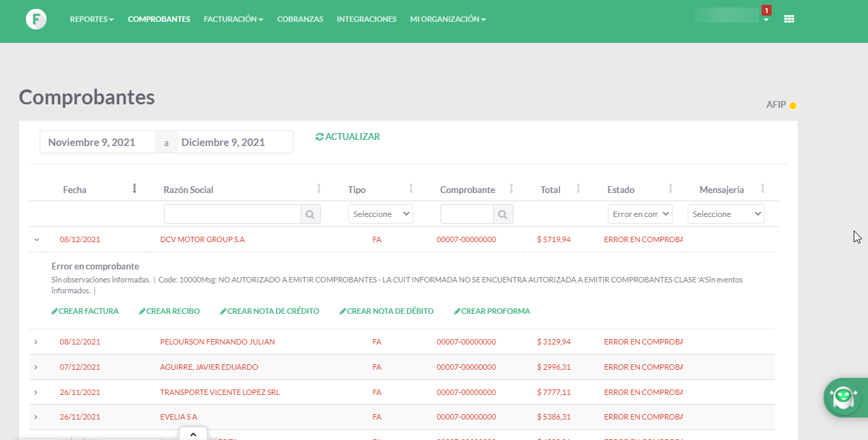Click the total $ 2996,31
The width and height of the screenshot is (868, 440).
tap(554, 367)
